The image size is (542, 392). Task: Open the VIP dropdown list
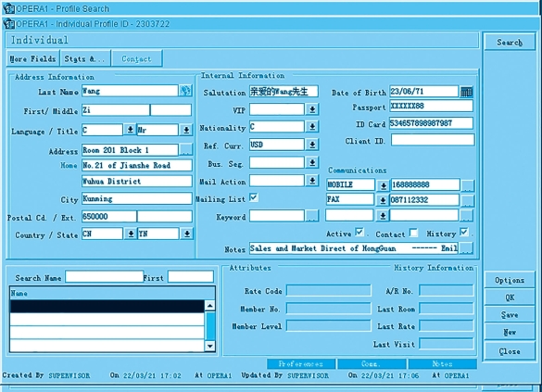pyautogui.click(x=312, y=109)
